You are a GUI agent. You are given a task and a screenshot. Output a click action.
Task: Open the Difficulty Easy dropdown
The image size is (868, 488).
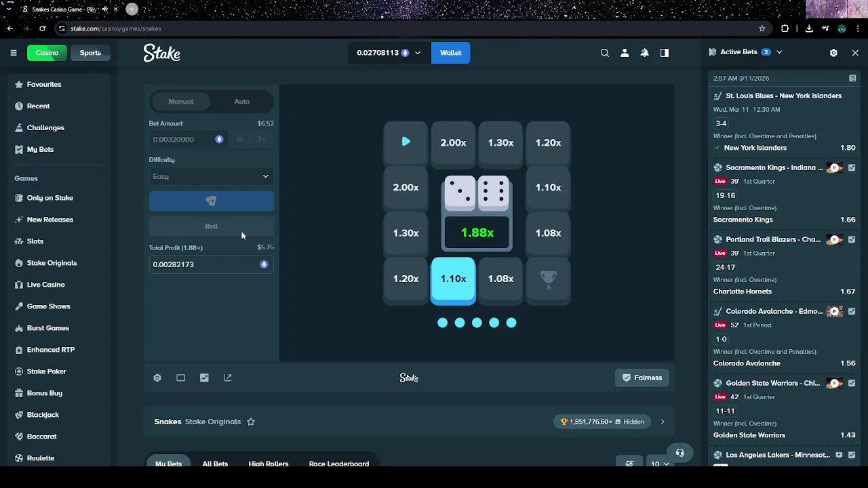[212, 176]
